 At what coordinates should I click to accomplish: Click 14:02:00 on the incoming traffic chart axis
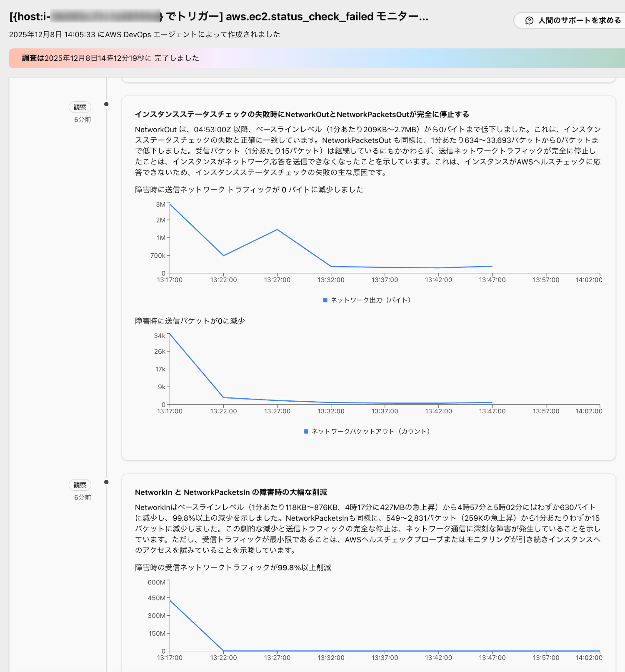[589, 658]
